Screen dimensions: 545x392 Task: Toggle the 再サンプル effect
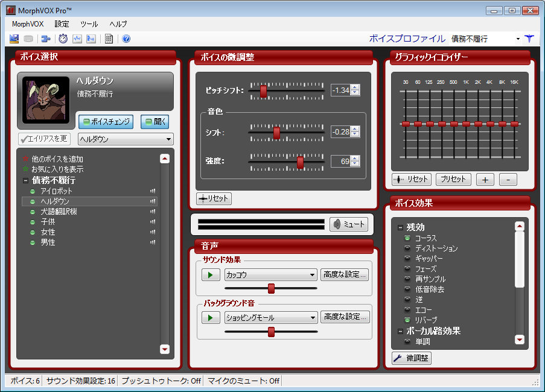[x=408, y=279]
